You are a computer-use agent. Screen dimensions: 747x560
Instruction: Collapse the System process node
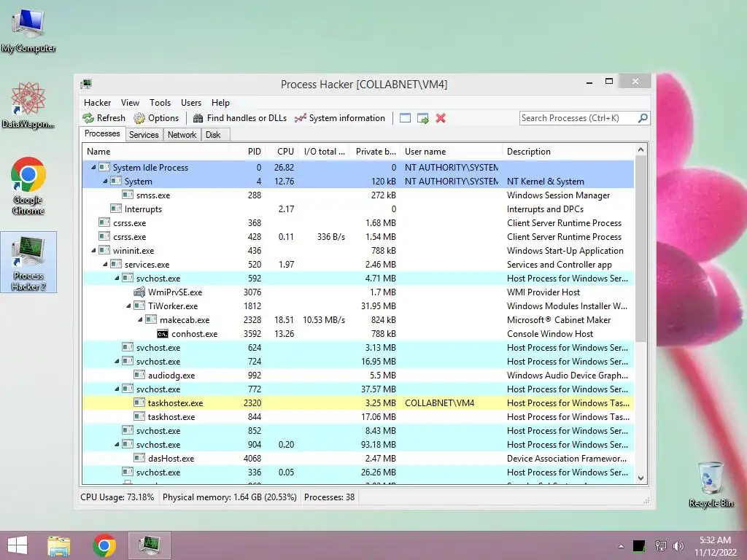[x=105, y=181]
